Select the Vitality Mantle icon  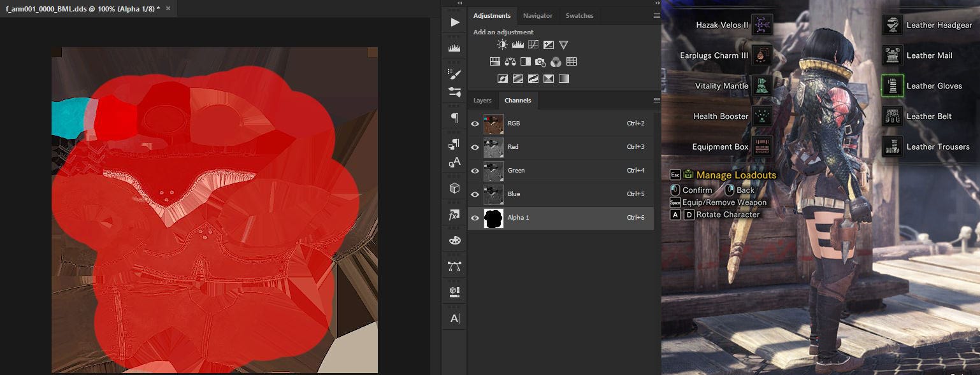(x=762, y=86)
